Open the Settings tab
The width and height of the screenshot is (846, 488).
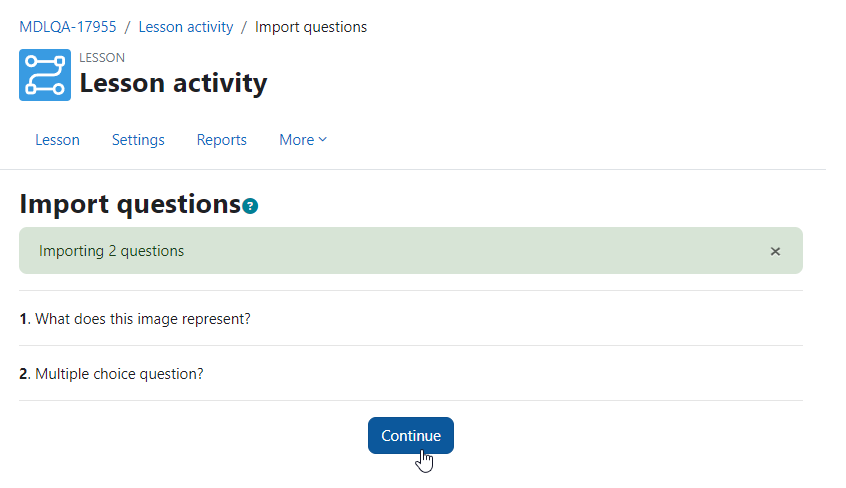pos(138,140)
